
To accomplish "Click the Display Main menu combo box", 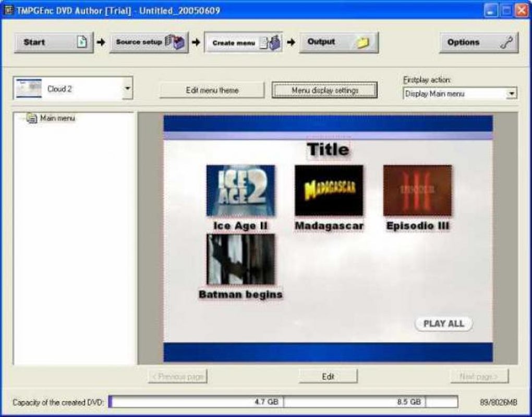I will 460,93.
